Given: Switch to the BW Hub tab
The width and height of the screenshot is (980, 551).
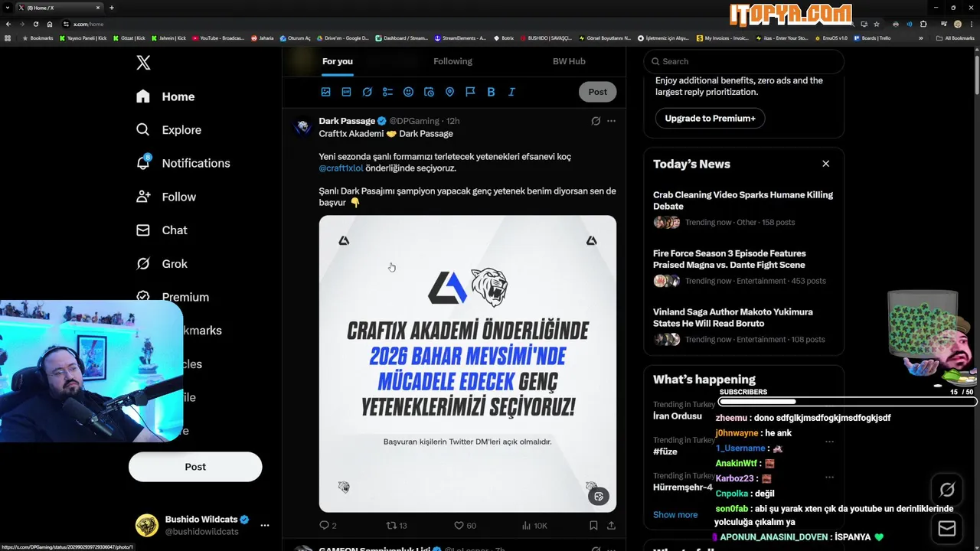Looking at the screenshot, I should 569,61.
